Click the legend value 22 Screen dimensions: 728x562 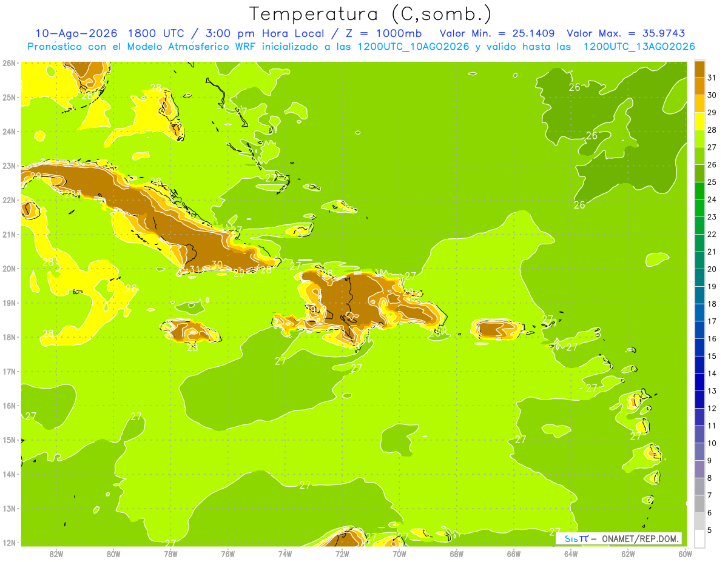pos(712,234)
